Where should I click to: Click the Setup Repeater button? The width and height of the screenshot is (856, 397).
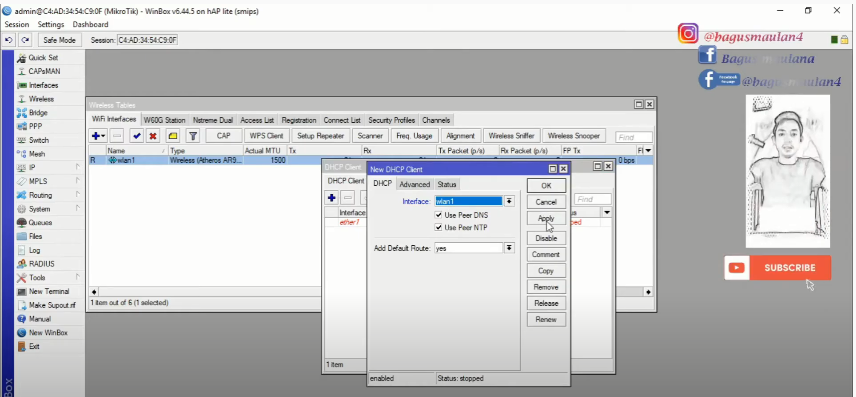click(320, 136)
